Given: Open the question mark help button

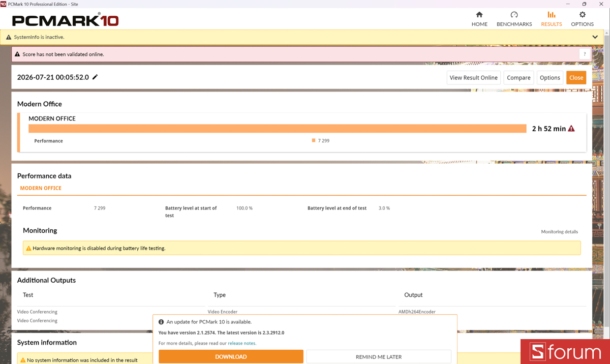Looking at the screenshot, I should pos(585,54).
